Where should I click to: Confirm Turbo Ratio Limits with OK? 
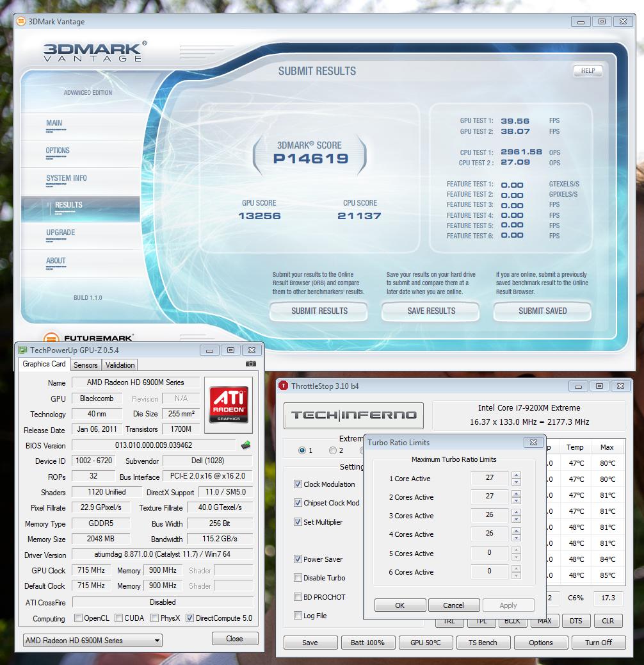pos(400,605)
